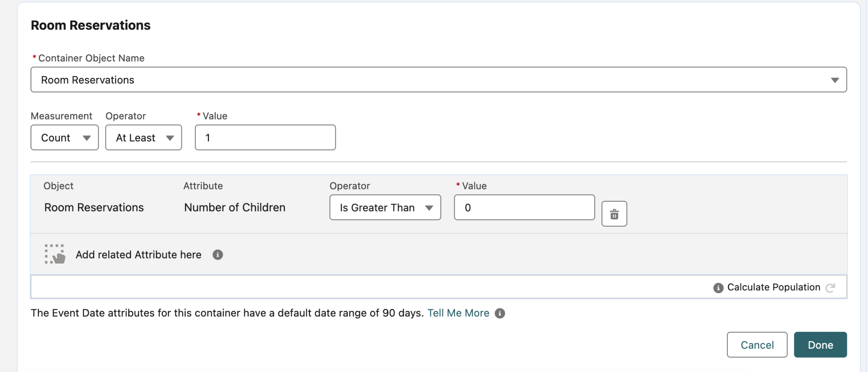Open the Container Object Name dropdown

click(439, 80)
